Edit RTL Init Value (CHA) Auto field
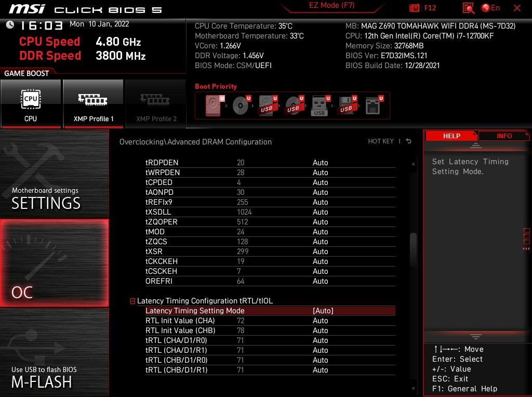 tap(320, 321)
